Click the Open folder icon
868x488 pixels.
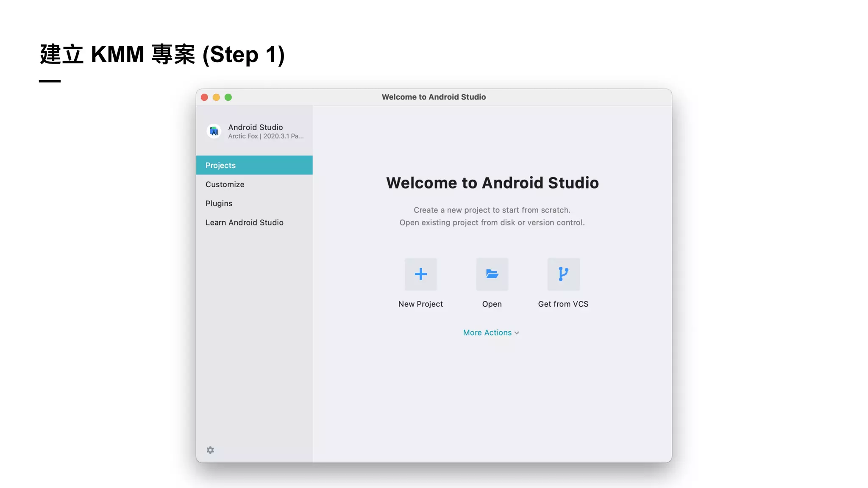pyautogui.click(x=492, y=274)
